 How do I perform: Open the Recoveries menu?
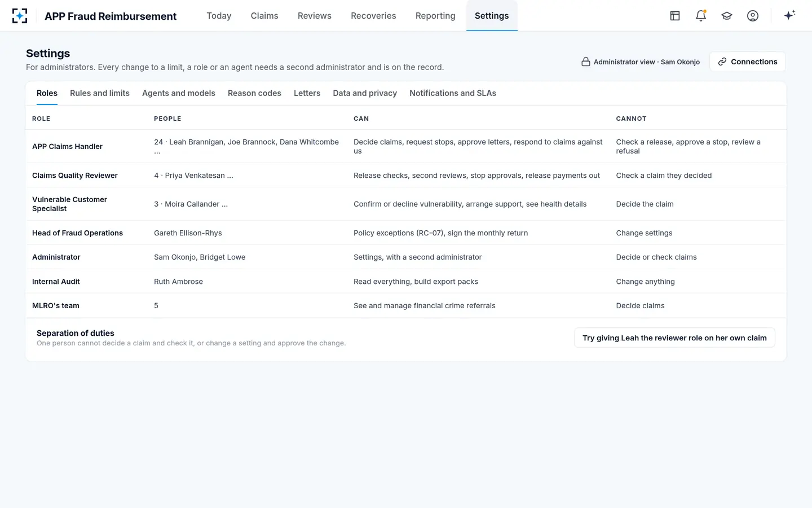(373, 16)
